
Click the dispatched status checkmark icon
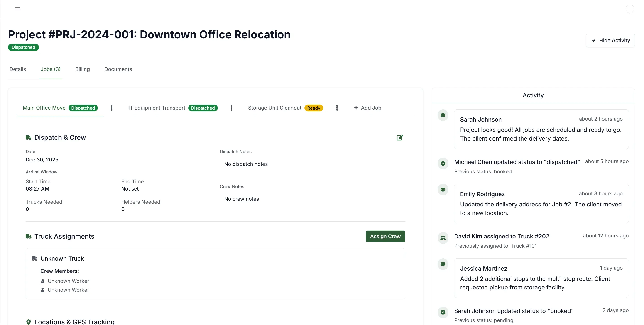[x=443, y=164]
